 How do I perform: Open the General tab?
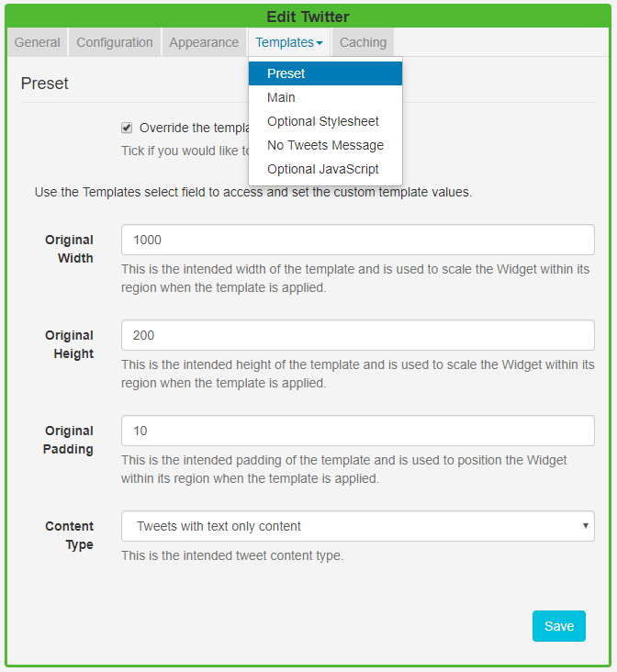tap(38, 42)
